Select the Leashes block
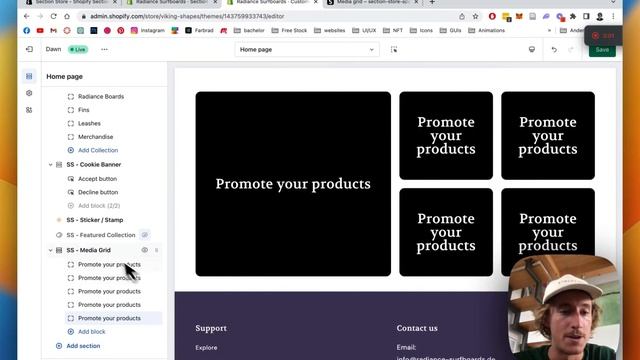Screen dimensions: 640x360 pos(89,124)
